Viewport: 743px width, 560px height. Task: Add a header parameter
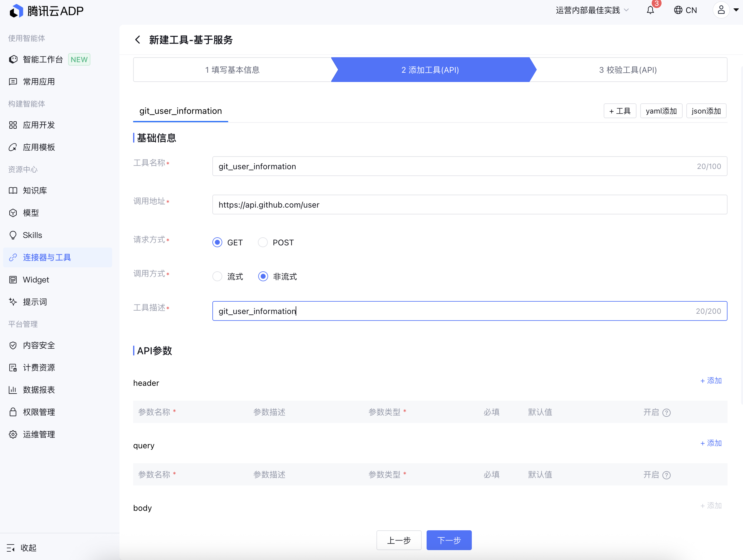click(711, 381)
